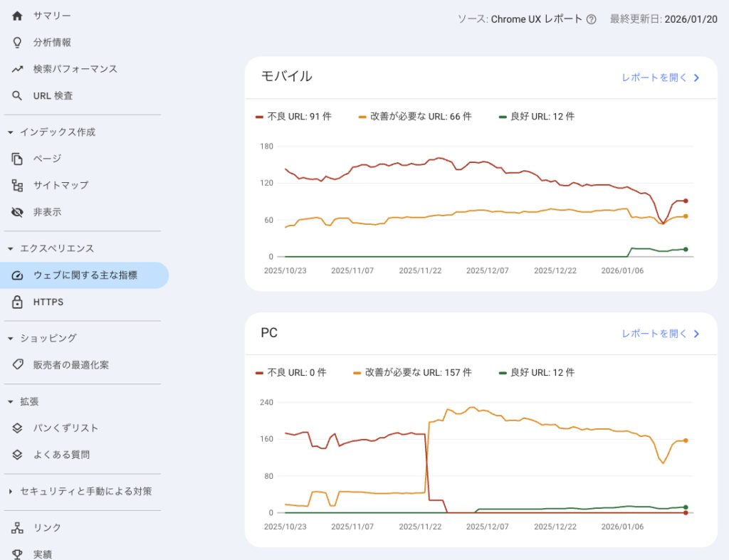Click the crossed-eye icon for 非表示
Image resolution: width=729 pixels, height=560 pixels.
pyautogui.click(x=18, y=212)
